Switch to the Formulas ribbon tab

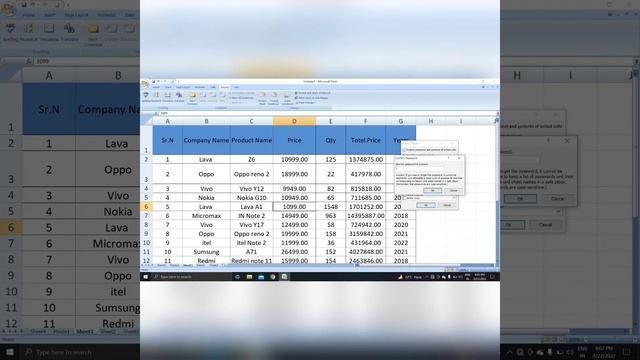coord(200,87)
